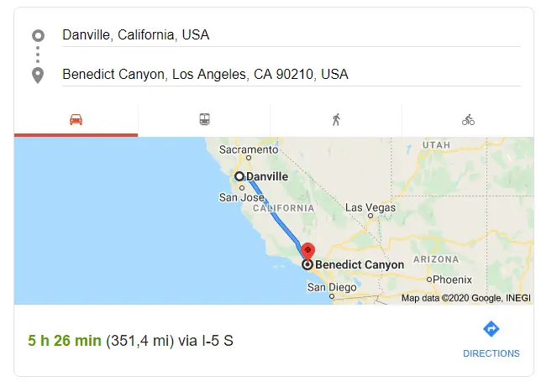The image size is (557, 392).
Task: Click the blue directions arrow icon
Action: [x=491, y=328]
